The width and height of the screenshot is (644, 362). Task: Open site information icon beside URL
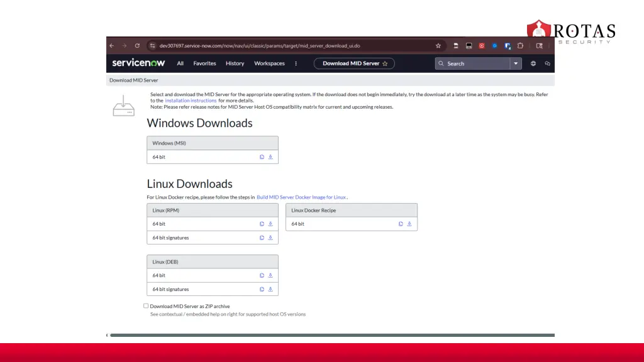[152, 45]
